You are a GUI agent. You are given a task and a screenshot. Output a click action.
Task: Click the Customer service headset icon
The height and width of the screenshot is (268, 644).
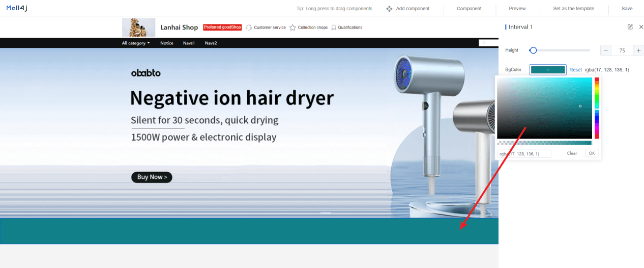coord(249,28)
